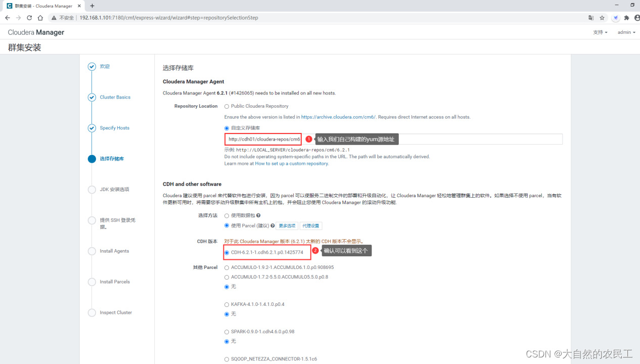Click the not-secure warning icon
This screenshot has height=364, width=640.
[54, 18]
